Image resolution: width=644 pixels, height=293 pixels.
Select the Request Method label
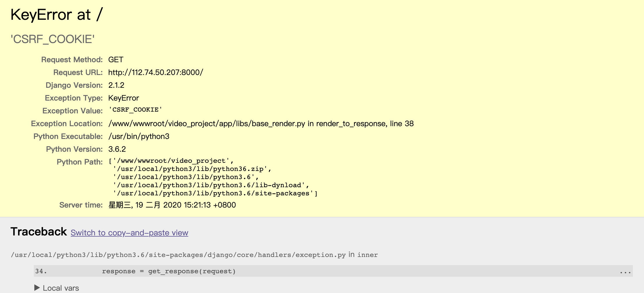pyautogui.click(x=72, y=60)
